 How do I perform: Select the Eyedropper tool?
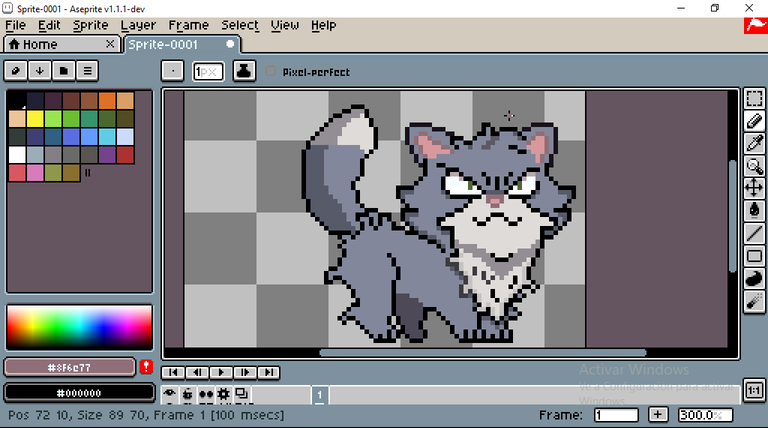pyautogui.click(x=754, y=143)
